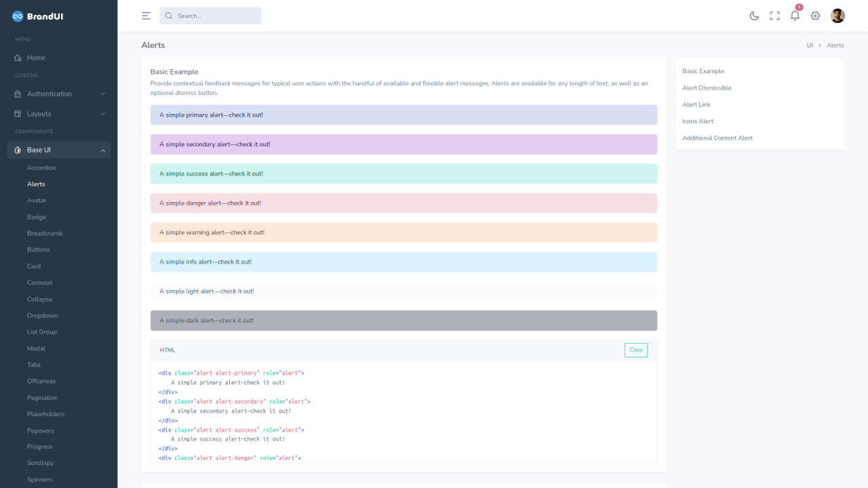The width and height of the screenshot is (868, 488).
Task: Click the danger pink alert box
Action: tap(403, 203)
